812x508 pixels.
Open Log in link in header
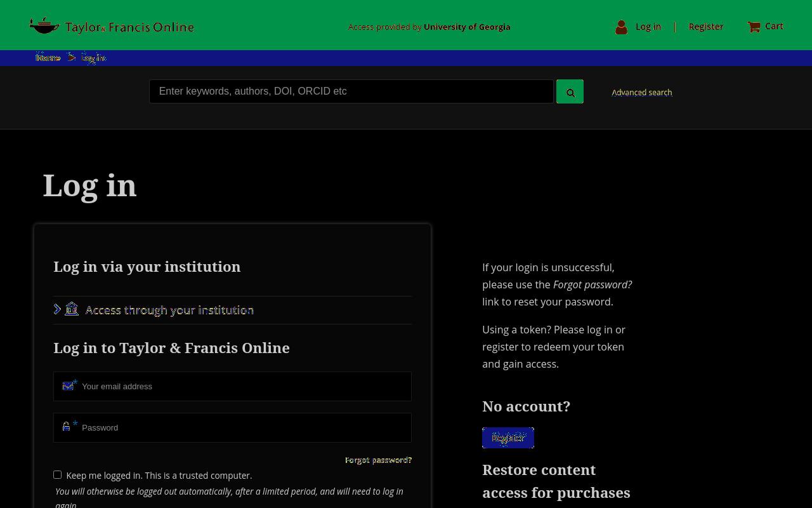point(648,27)
